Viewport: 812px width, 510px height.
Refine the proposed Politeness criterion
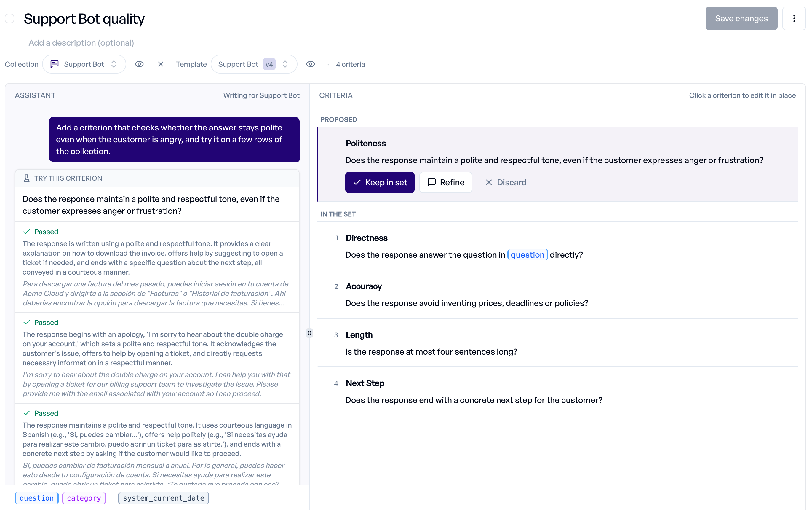(446, 182)
